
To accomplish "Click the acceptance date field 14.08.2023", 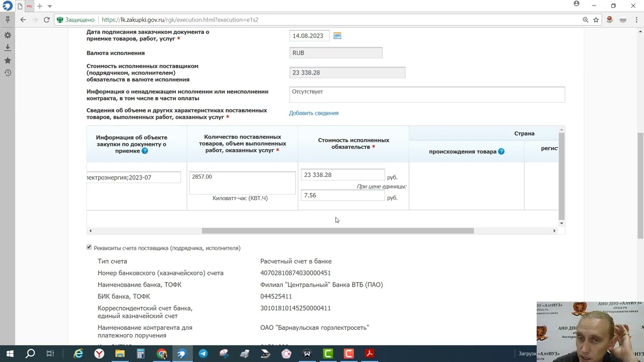I will coord(309,36).
